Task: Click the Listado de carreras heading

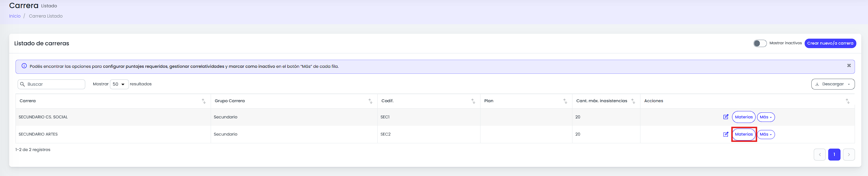Action: 42,44
